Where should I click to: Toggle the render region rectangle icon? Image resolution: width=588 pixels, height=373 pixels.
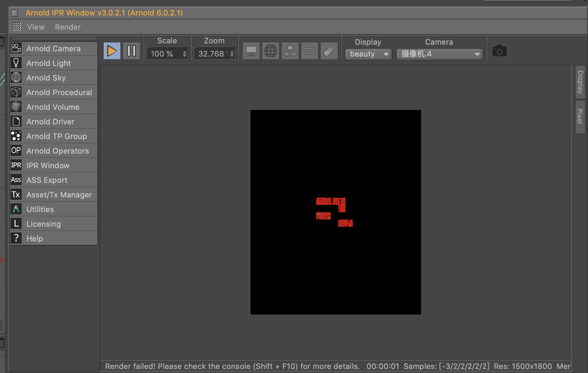click(309, 51)
